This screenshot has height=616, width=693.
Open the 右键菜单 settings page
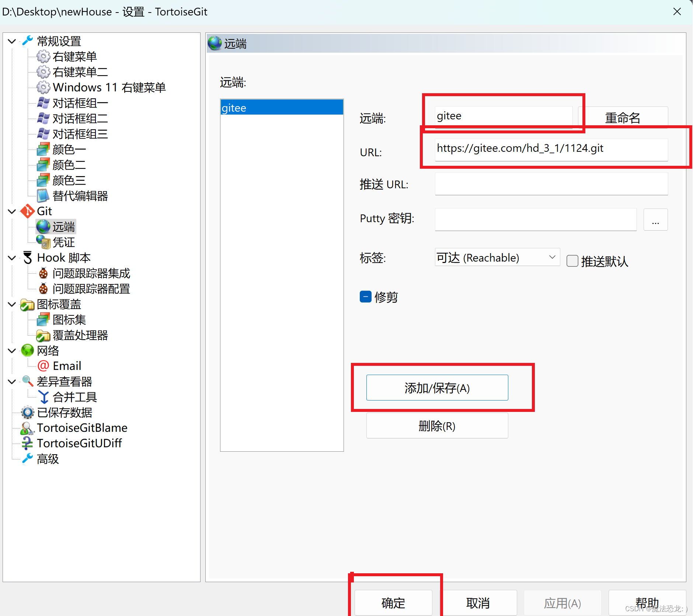click(x=74, y=56)
